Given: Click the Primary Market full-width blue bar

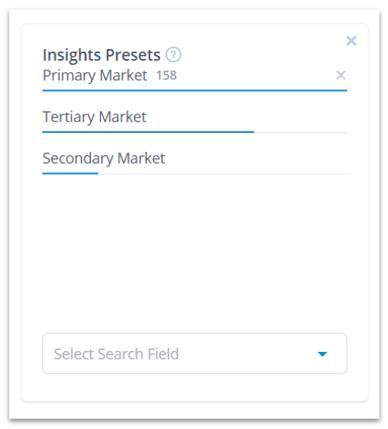Looking at the screenshot, I should (x=195, y=90).
